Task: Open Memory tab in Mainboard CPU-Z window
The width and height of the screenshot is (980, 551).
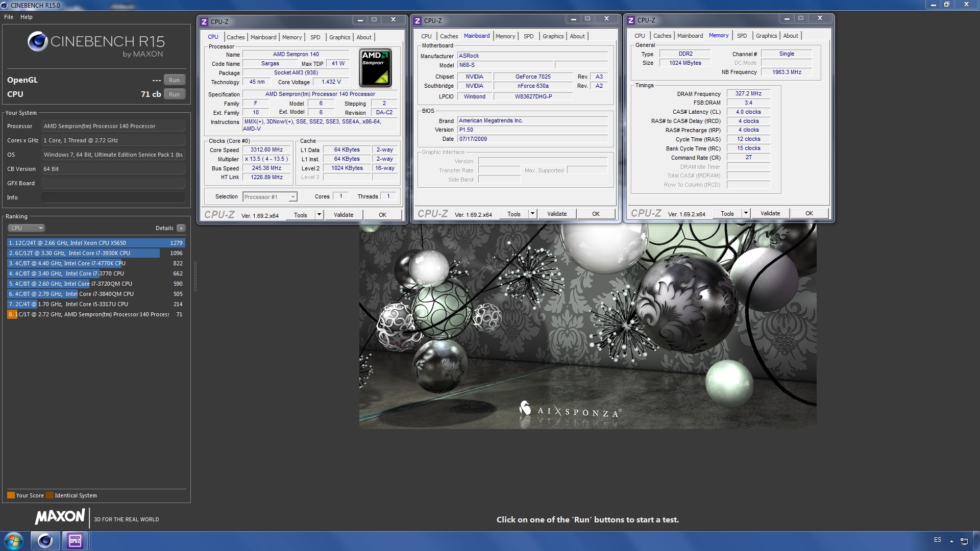Action: (x=505, y=36)
